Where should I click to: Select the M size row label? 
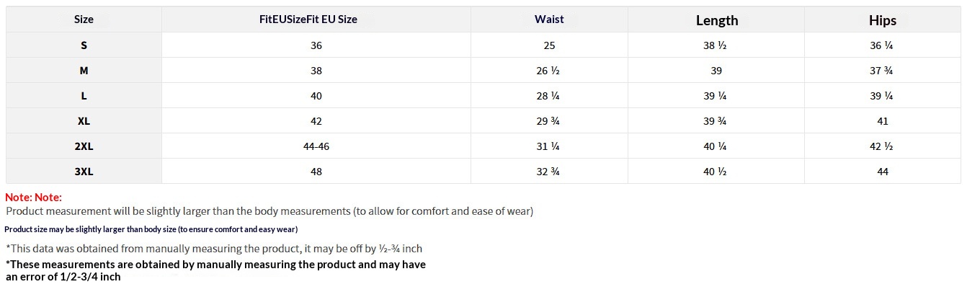(x=84, y=71)
